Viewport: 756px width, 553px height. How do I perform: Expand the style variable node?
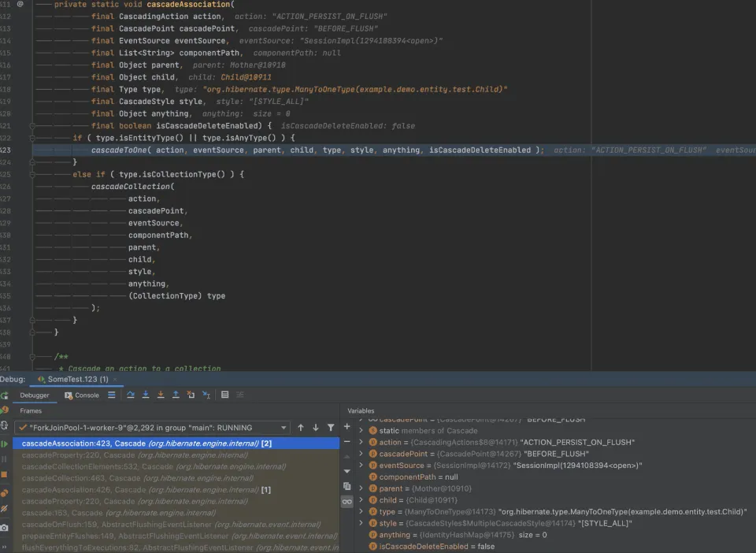pyautogui.click(x=361, y=523)
